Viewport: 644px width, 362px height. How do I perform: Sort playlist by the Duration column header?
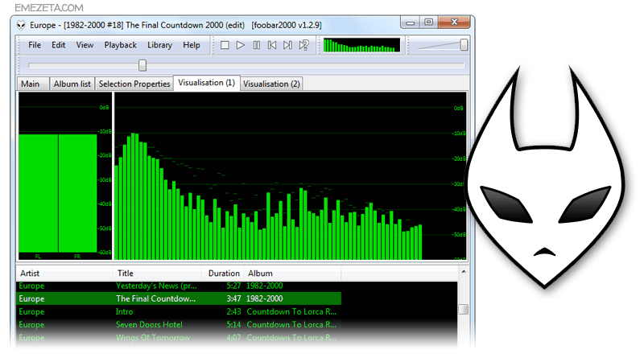click(223, 274)
